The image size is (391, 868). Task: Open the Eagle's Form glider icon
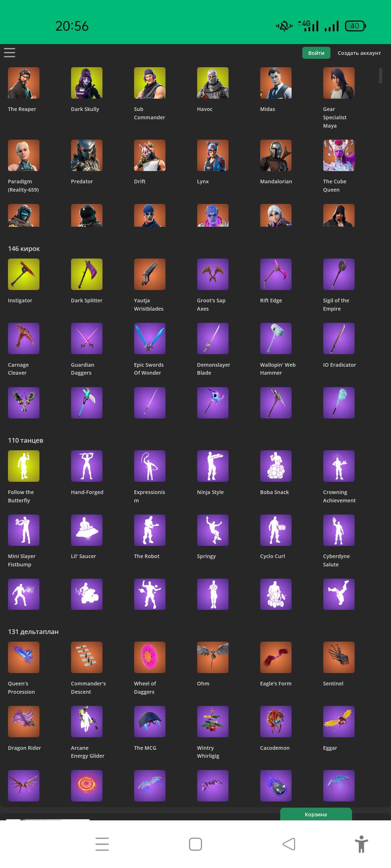(x=276, y=657)
